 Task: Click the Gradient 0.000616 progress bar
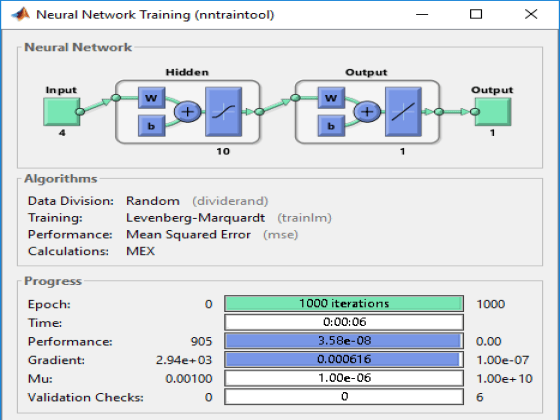[344, 359]
